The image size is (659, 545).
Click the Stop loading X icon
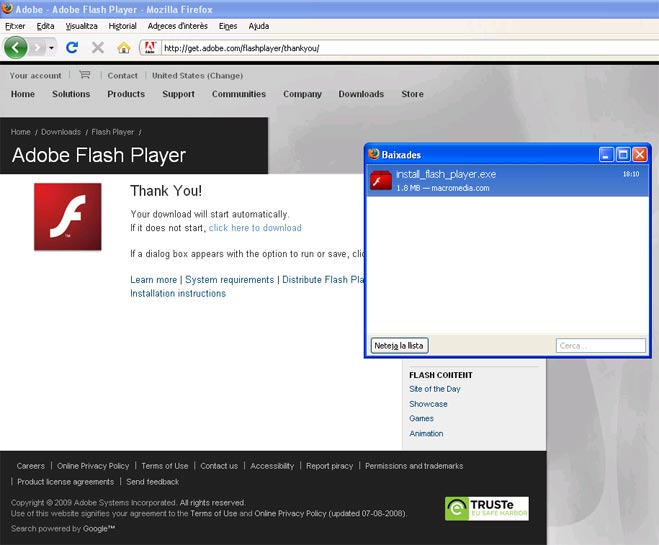click(98, 47)
